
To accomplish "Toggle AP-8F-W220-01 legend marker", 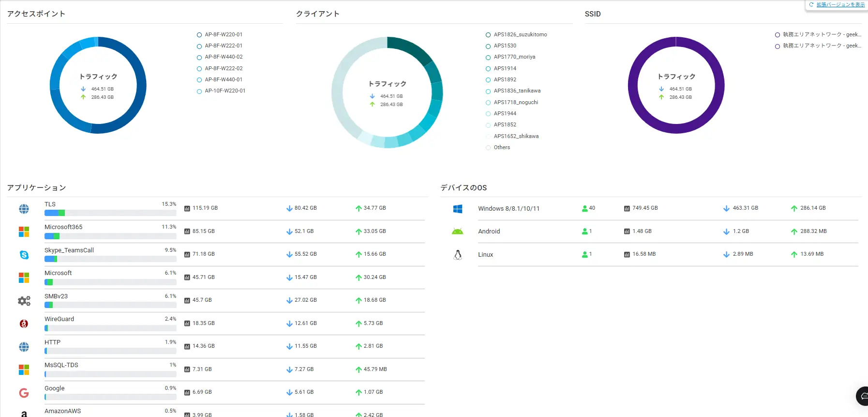I will [x=199, y=35].
